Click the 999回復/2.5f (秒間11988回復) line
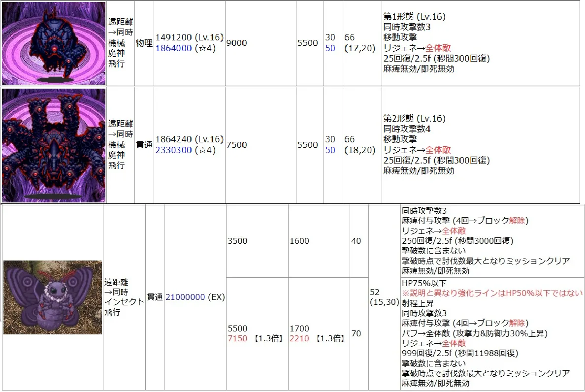The width and height of the screenshot is (585, 392). [460, 353]
